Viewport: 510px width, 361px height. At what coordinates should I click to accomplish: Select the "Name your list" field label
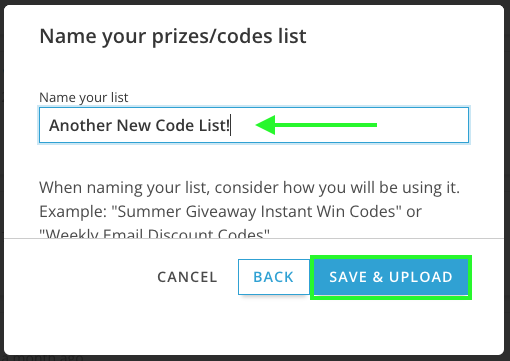pos(84,98)
